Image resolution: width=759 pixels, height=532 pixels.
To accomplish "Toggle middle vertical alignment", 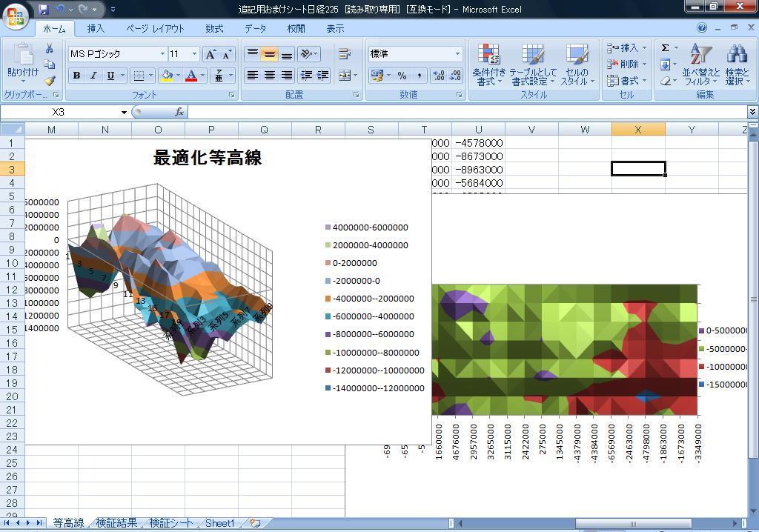I will click(x=269, y=54).
